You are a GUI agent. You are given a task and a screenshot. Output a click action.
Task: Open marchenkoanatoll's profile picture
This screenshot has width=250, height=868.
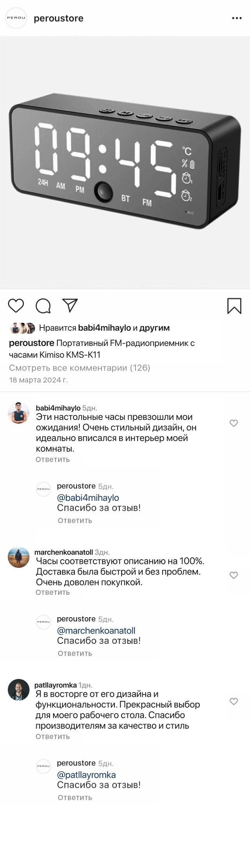(x=19, y=557)
